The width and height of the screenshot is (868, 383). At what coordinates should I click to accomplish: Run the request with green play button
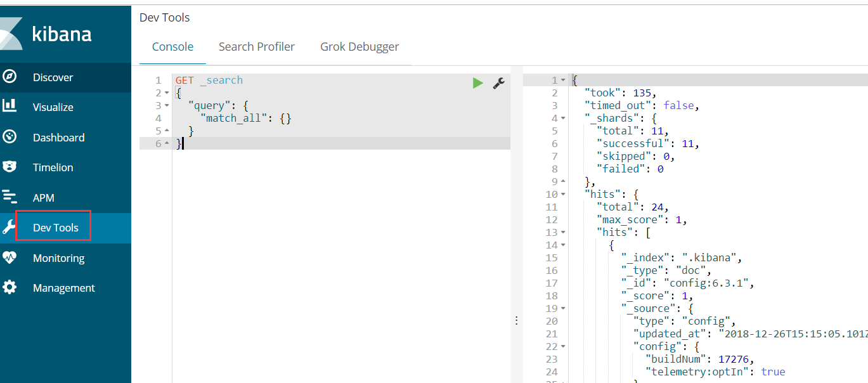point(478,82)
